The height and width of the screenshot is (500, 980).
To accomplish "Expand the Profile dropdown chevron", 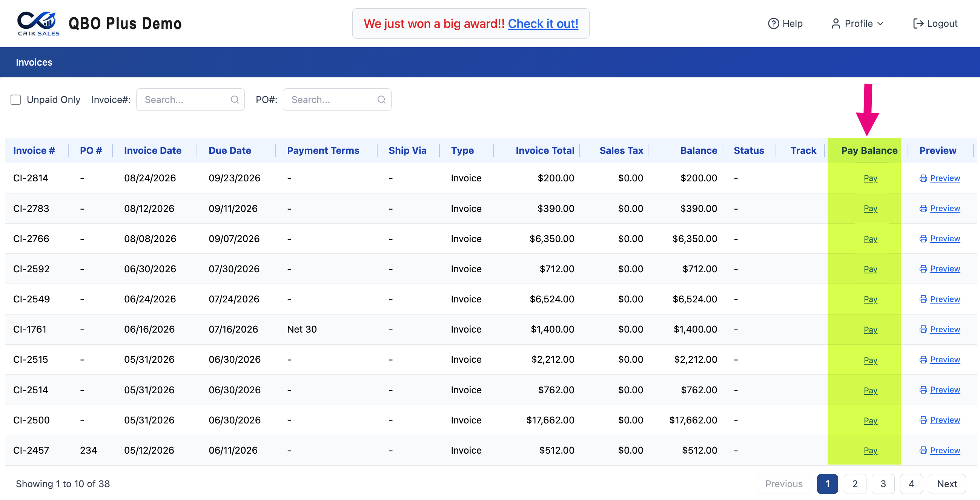I will [880, 24].
